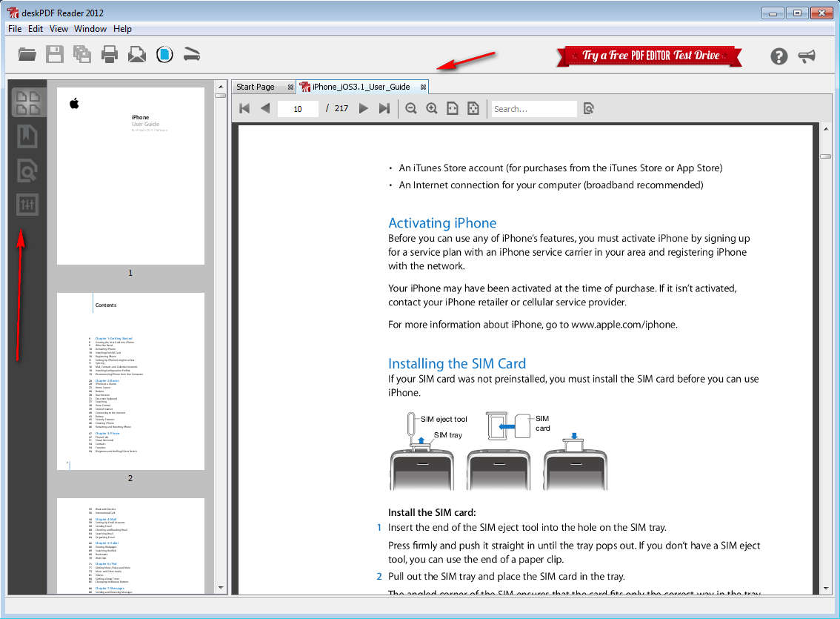Open the View menu
The height and width of the screenshot is (619, 840).
coord(59,29)
